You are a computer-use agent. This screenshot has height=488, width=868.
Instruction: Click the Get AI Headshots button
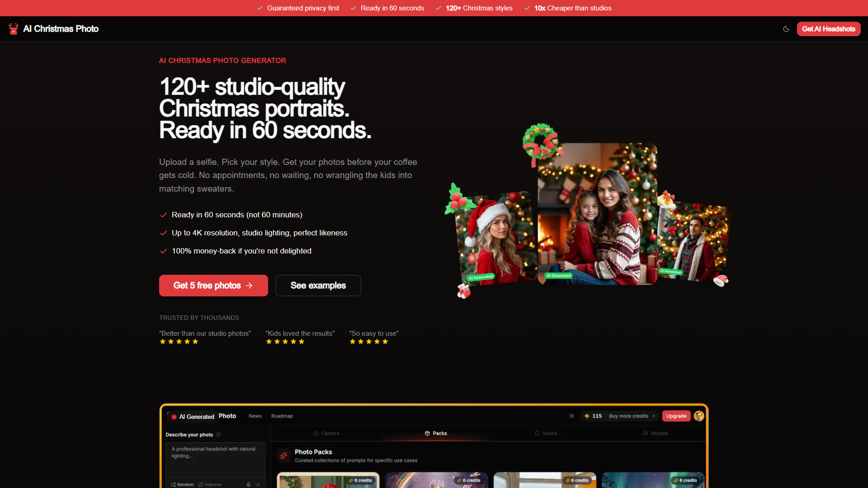click(x=828, y=29)
